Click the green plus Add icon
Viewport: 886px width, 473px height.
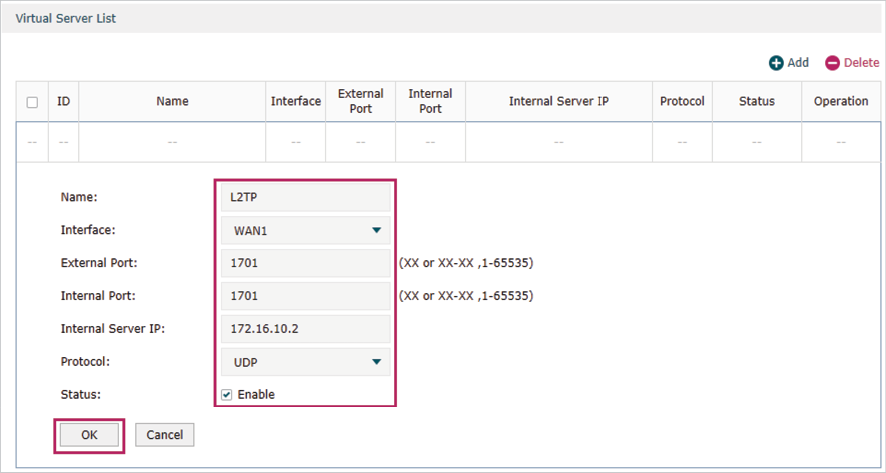tap(776, 63)
